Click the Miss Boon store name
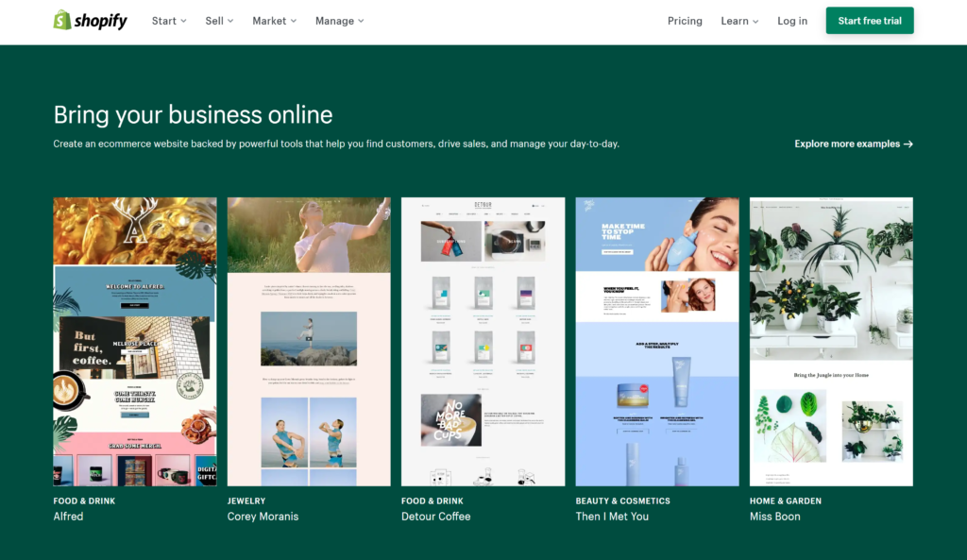Screen dimensions: 967x560 (x=775, y=517)
